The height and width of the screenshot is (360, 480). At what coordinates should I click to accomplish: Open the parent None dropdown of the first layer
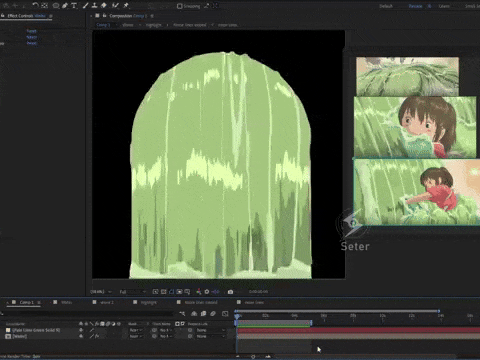point(211,330)
